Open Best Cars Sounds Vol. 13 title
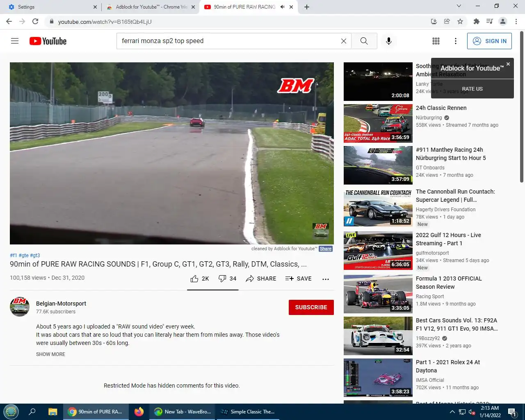Image resolution: width=525 pixels, height=420 pixels. coord(457,324)
